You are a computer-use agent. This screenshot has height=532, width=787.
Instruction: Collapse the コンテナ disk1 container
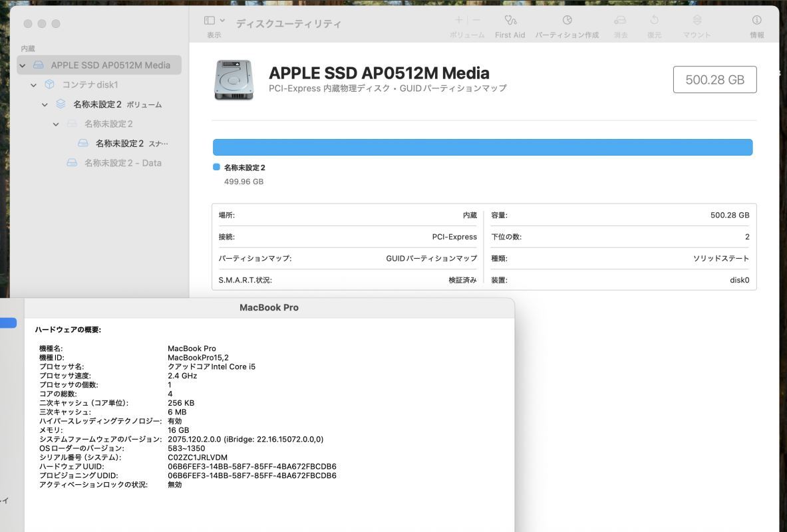[x=33, y=85]
